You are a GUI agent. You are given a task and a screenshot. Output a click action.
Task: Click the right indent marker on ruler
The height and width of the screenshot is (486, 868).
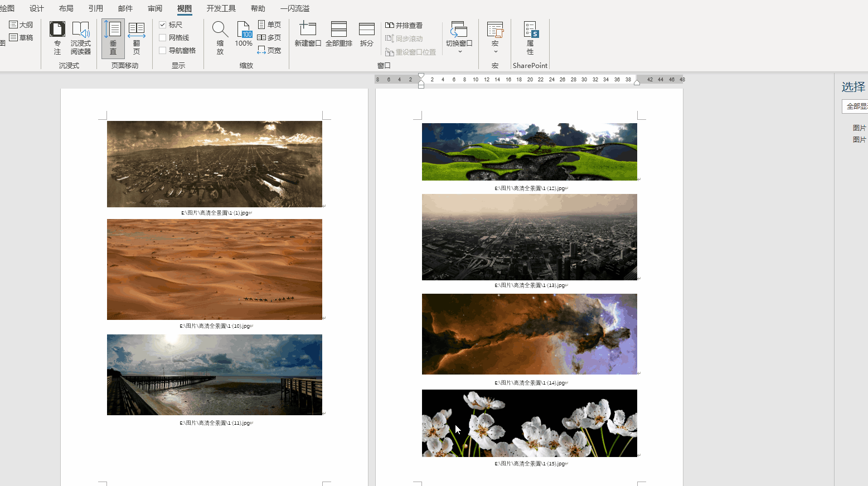coord(637,82)
